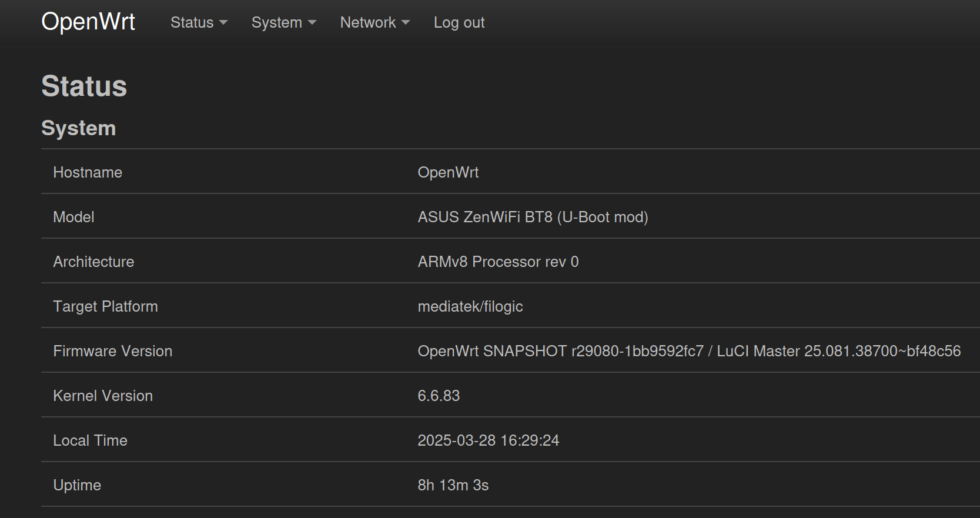This screenshot has height=518, width=980.
Task: Select the hostname value 'OpenWrt'
Action: pos(448,172)
